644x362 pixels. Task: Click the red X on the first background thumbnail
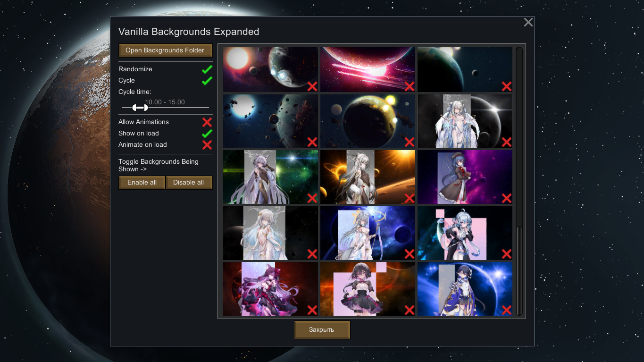pyautogui.click(x=312, y=86)
